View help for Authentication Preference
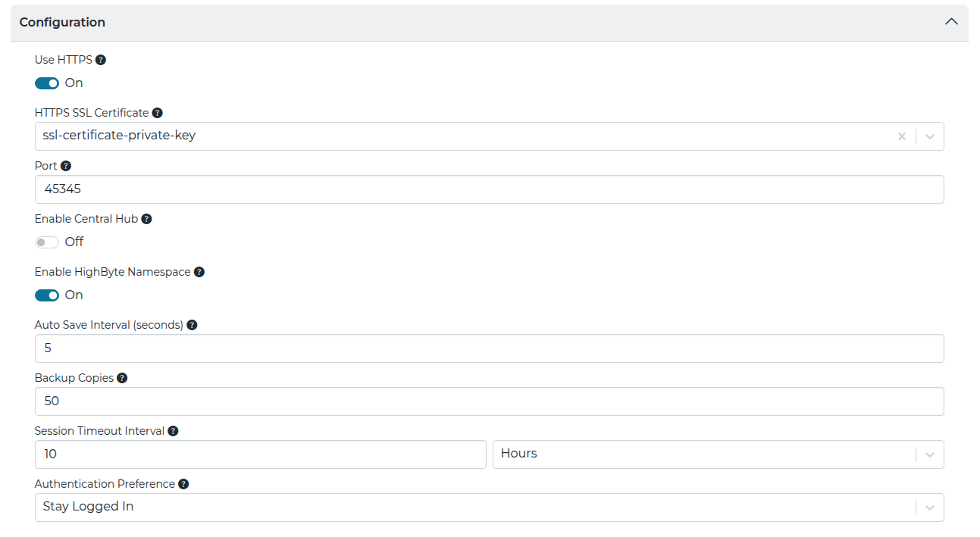The image size is (980, 537). (183, 483)
